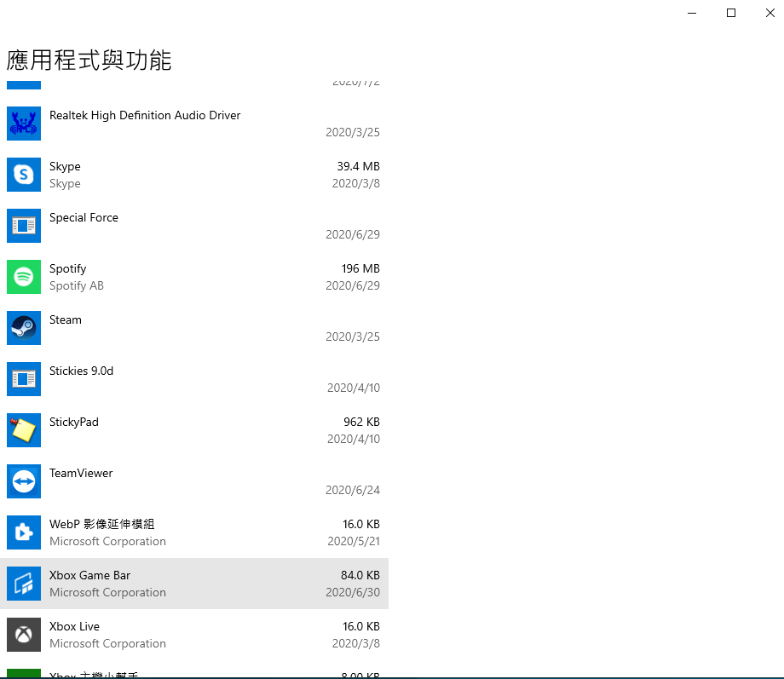
Task: Click TeamViewer's 2020/6/24 install date
Action: point(353,490)
